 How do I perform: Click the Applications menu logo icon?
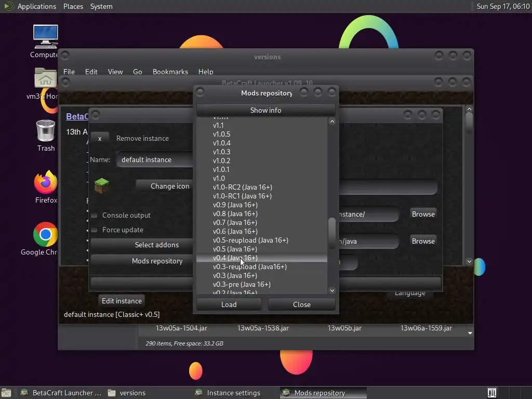(8, 6)
